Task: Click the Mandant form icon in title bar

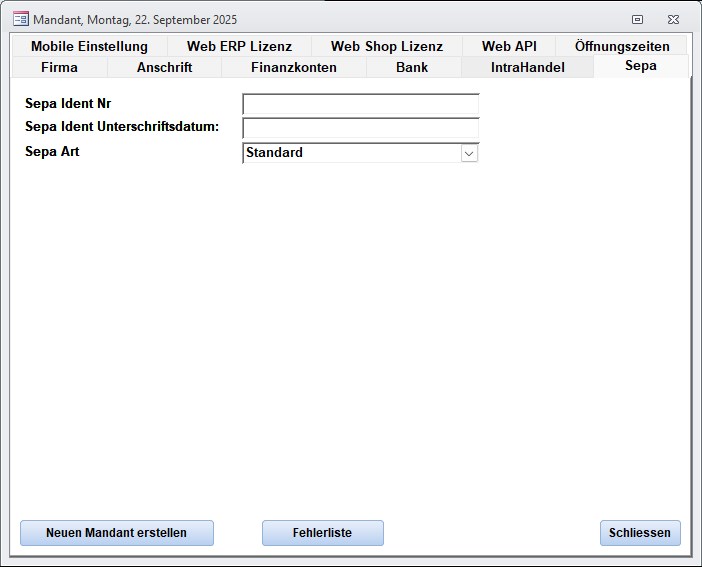Action: point(20,19)
